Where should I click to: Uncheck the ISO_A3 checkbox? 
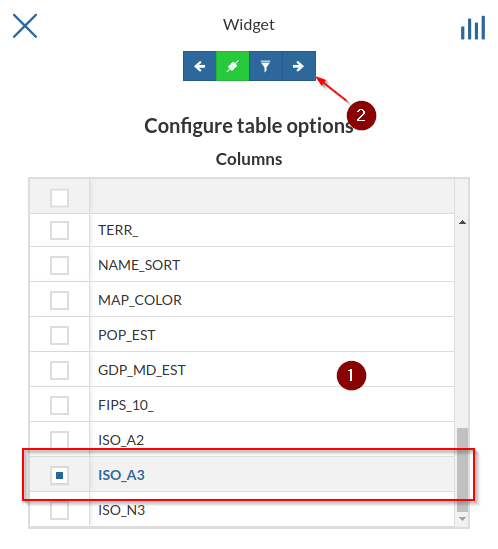click(x=59, y=475)
